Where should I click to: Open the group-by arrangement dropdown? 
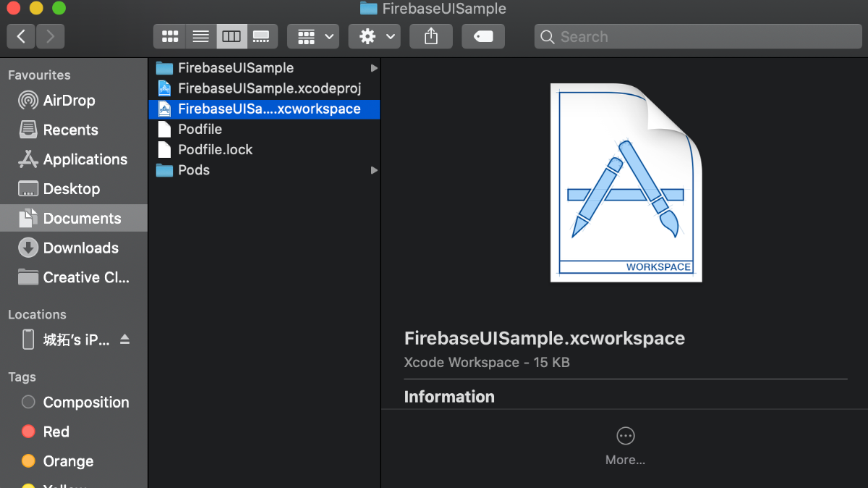pyautogui.click(x=313, y=36)
